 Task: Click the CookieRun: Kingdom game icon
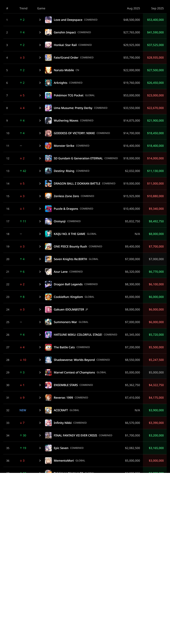point(48,297)
